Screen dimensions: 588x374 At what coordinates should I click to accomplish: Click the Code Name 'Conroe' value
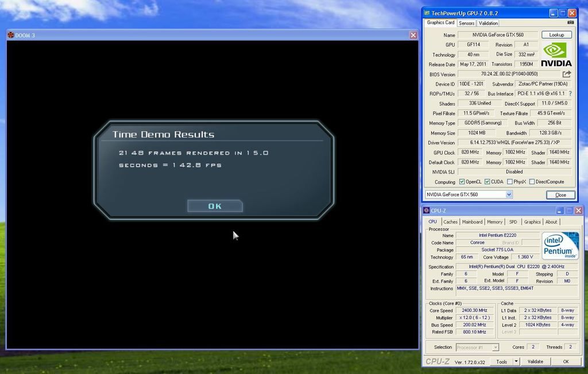pyautogui.click(x=477, y=243)
